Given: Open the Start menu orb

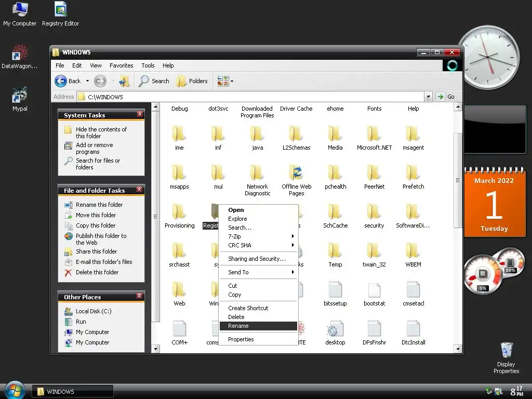Looking at the screenshot, I should point(14,390).
